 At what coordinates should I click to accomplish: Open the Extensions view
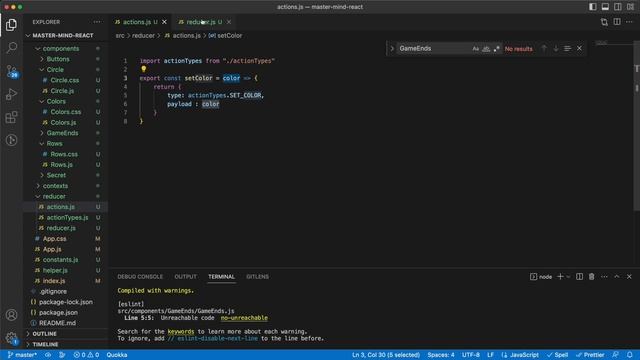click(x=11, y=117)
